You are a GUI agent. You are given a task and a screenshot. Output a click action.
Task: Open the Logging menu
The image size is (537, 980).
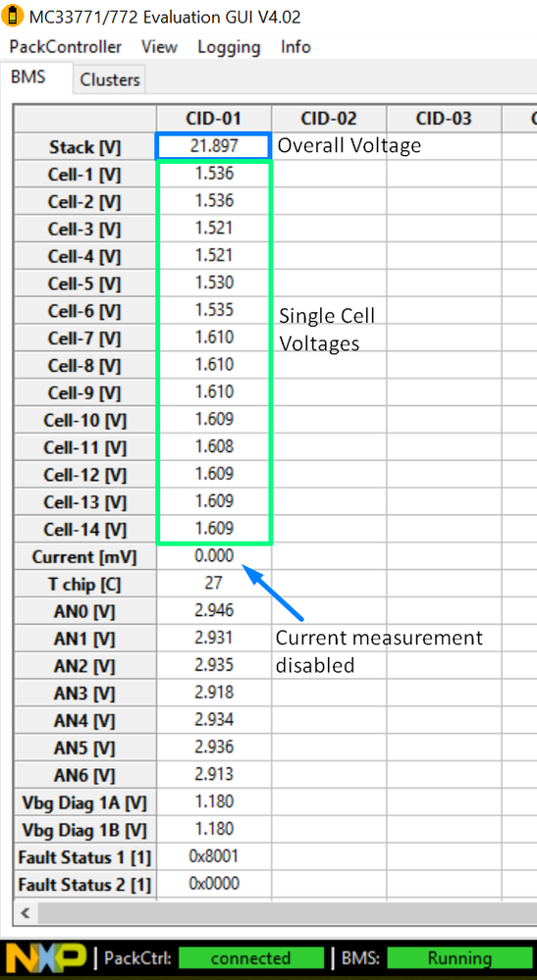pos(229,47)
